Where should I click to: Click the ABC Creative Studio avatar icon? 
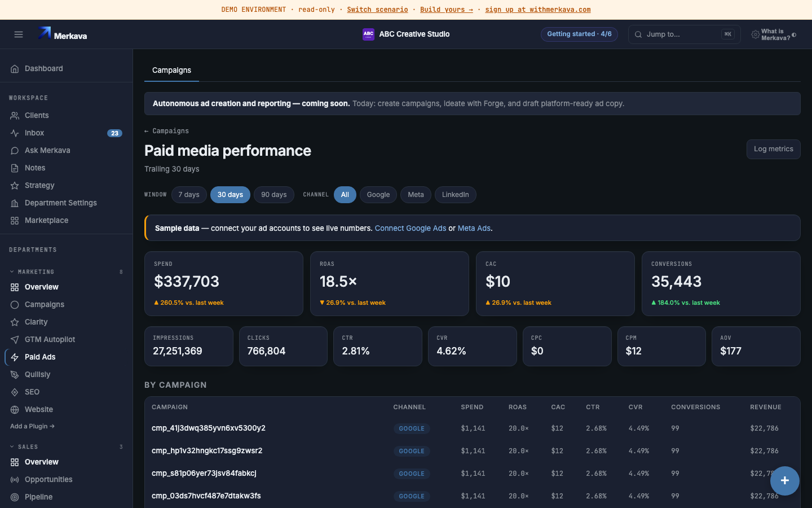click(x=368, y=34)
